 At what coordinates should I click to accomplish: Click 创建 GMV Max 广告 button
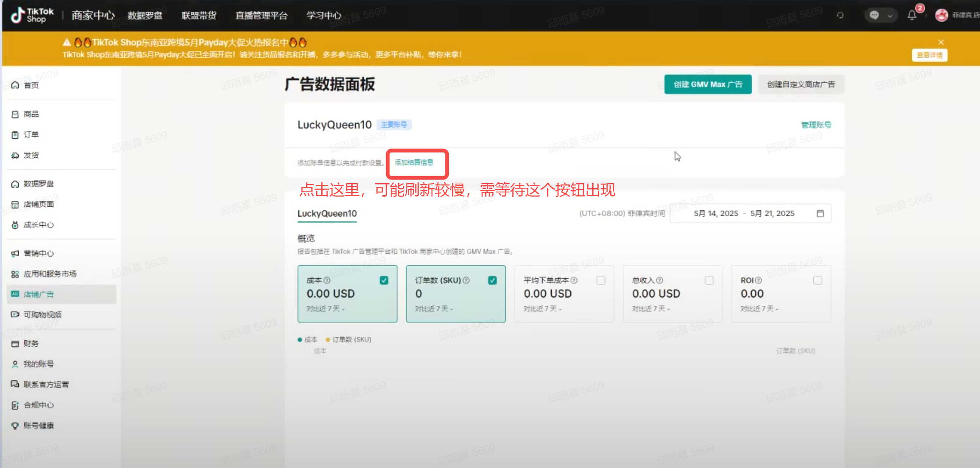(708, 84)
